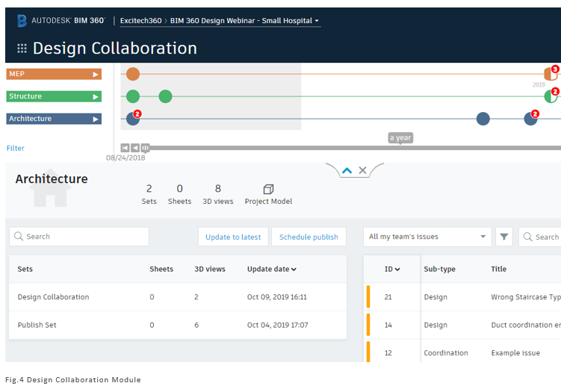Jump timeline to the start
Screen dimensions: 561x392
[125, 148]
